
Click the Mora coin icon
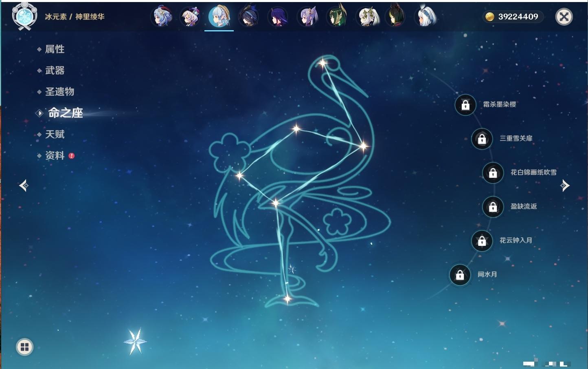pos(489,17)
